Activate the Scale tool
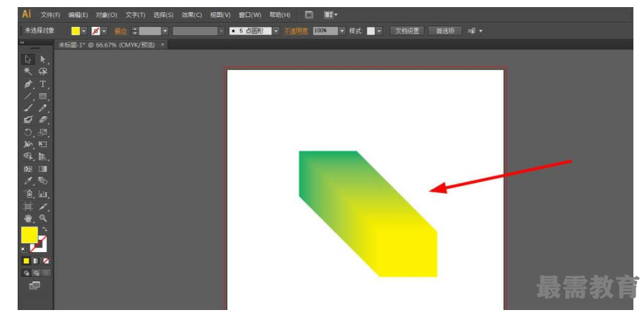Viewport: 644px width, 315px height. pyautogui.click(x=43, y=132)
